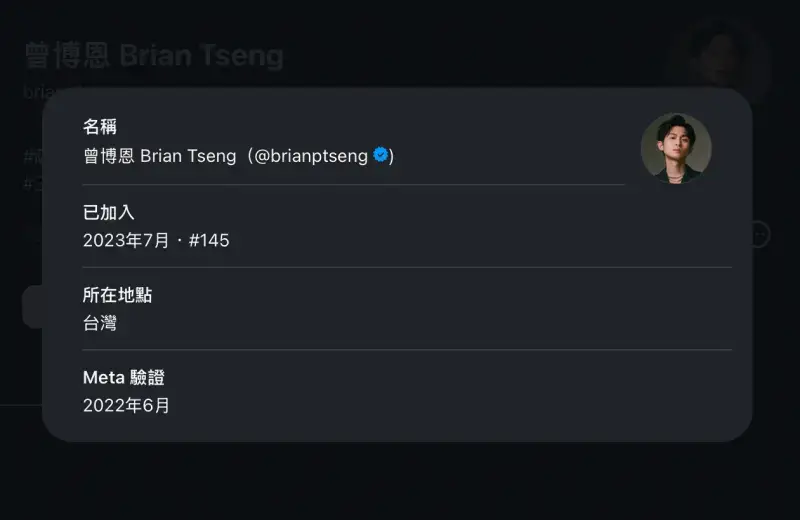Screen dimensions: 800x520
Task: Click the #145 member number
Action: pyautogui.click(x=209, y=240)
